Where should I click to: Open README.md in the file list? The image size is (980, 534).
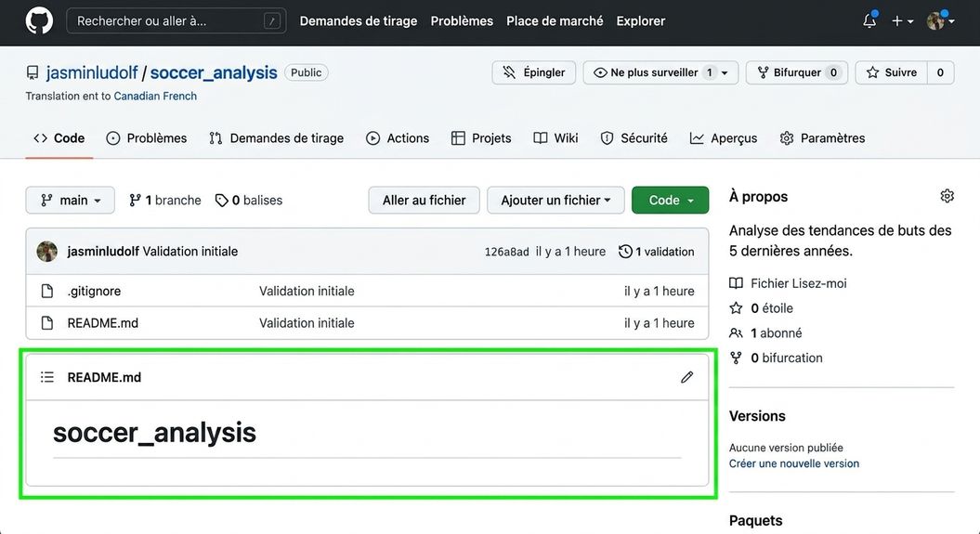[x=102, y=323]
